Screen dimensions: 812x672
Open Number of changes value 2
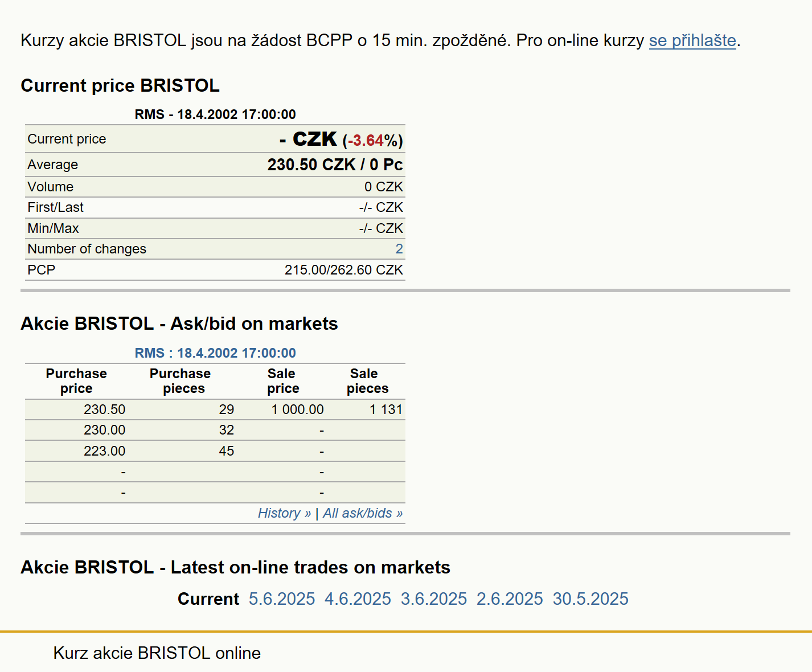pos(399,249)
